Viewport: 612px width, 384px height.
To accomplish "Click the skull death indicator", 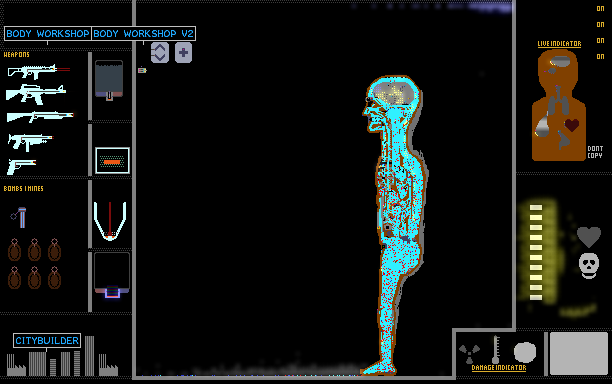I will [589, 266].
